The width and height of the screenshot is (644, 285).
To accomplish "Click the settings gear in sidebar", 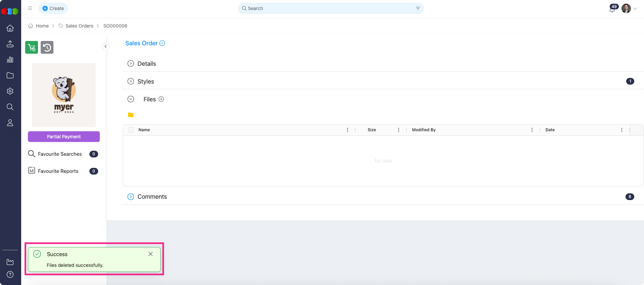I will 10,91.
